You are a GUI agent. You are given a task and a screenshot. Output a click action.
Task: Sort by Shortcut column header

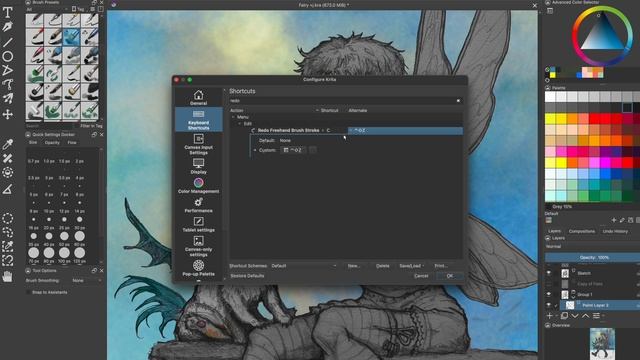(329, 111)
